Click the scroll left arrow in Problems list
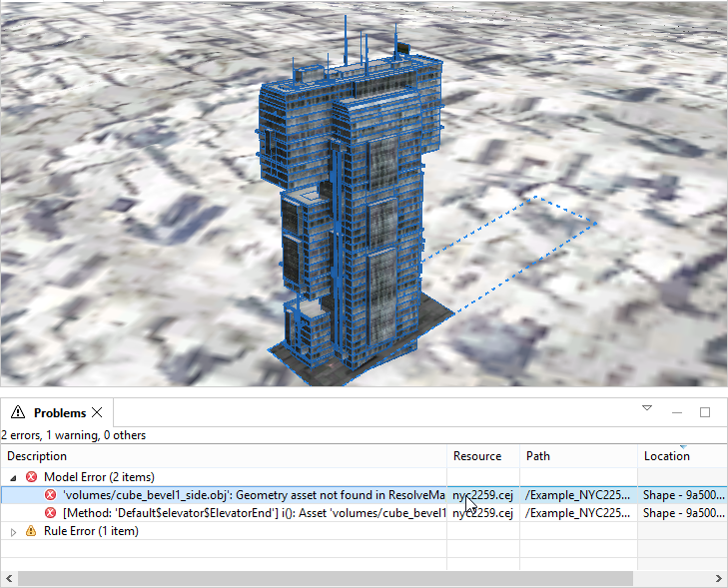Viewport: 728px width, 588px height. 8,579
